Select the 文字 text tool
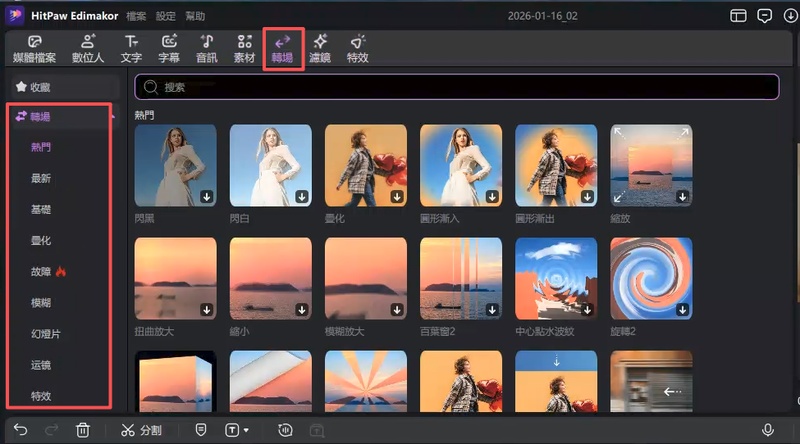Viewport: 800px width, 444px height. coord(131,49)
